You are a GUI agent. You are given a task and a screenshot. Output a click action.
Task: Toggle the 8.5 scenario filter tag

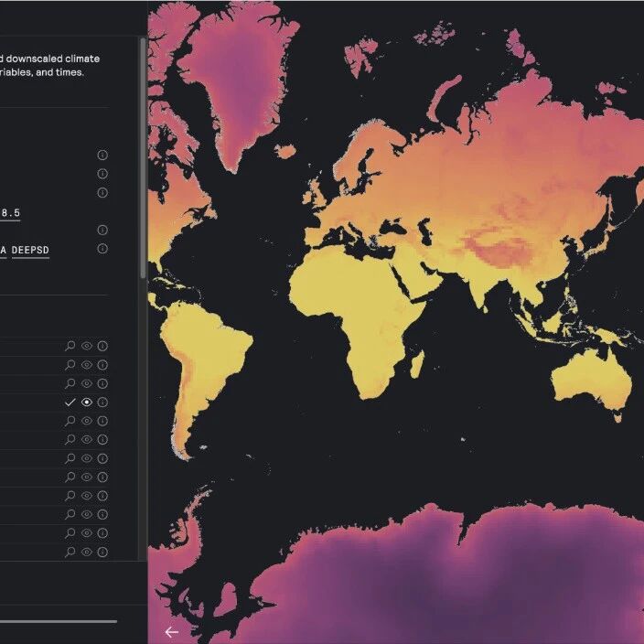click(x=11, y=212)
